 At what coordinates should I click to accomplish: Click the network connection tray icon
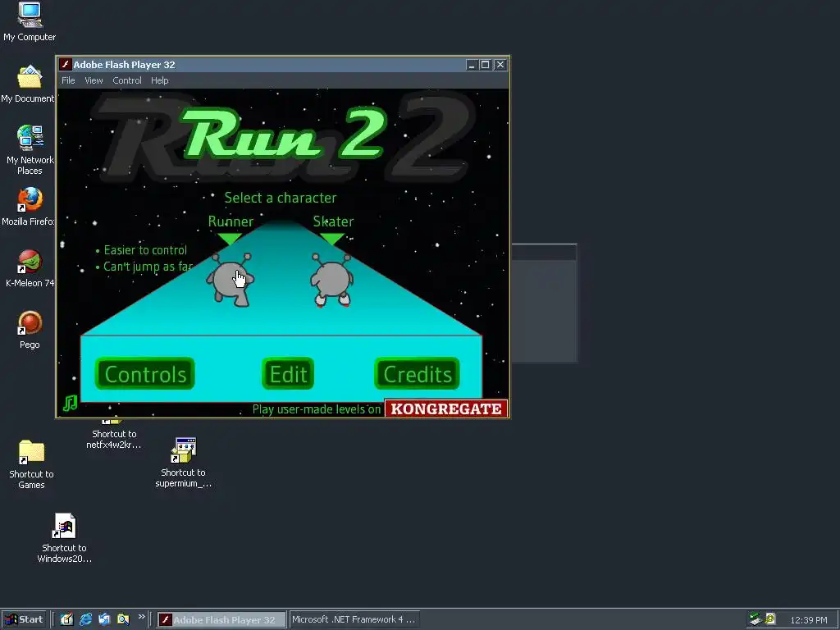756,619
